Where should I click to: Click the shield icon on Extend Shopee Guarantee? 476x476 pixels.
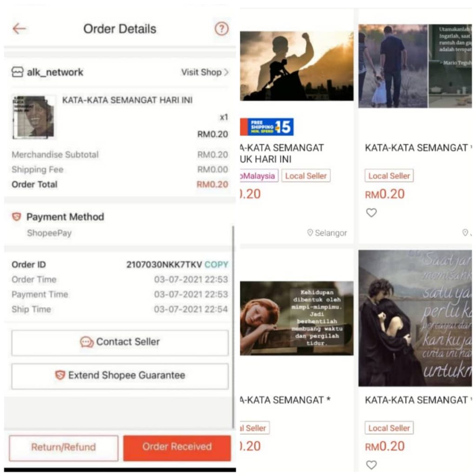(60, 375)
